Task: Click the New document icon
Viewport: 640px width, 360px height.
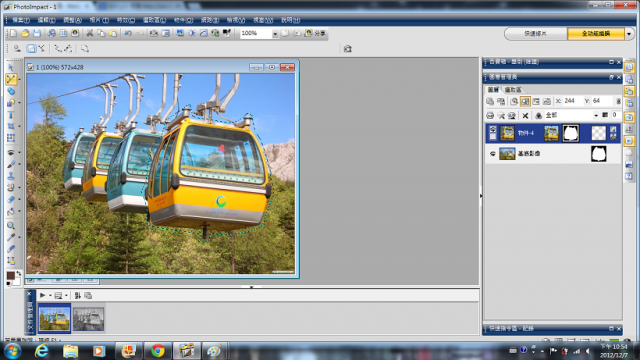Action: (13, 33)
